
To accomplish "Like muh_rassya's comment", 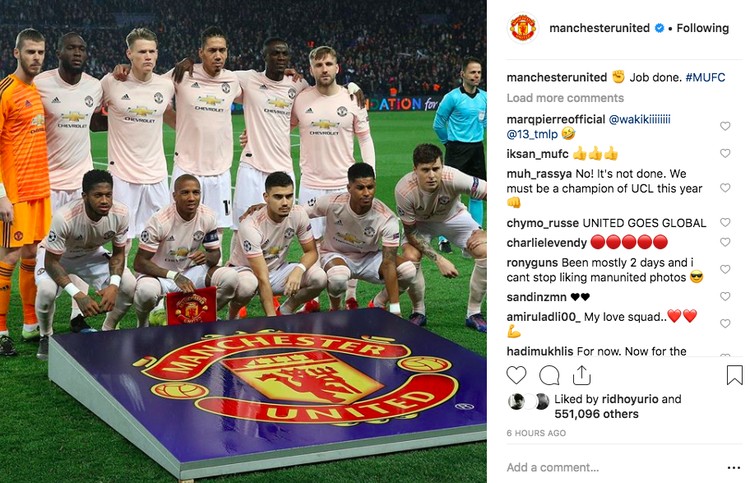I will coord(725,188).
